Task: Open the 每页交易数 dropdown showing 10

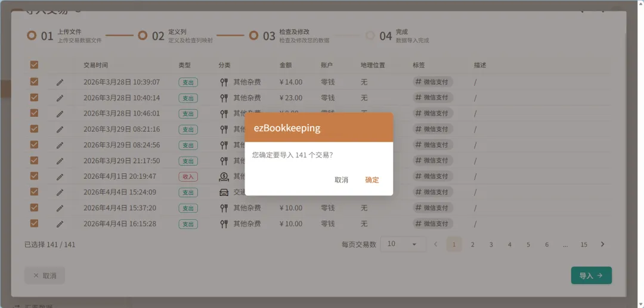Action: [x=403, y=244]
